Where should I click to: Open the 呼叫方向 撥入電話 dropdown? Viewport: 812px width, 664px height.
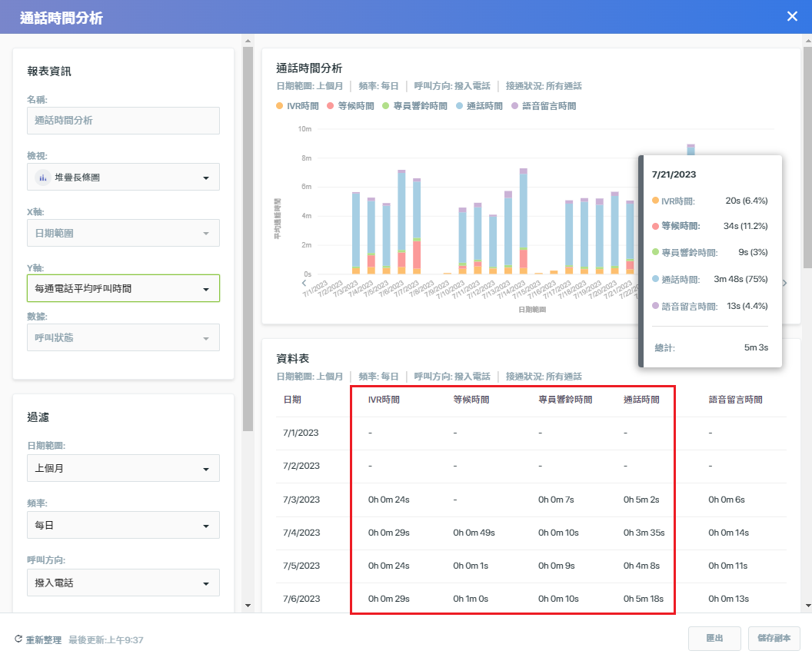point(123,583)
